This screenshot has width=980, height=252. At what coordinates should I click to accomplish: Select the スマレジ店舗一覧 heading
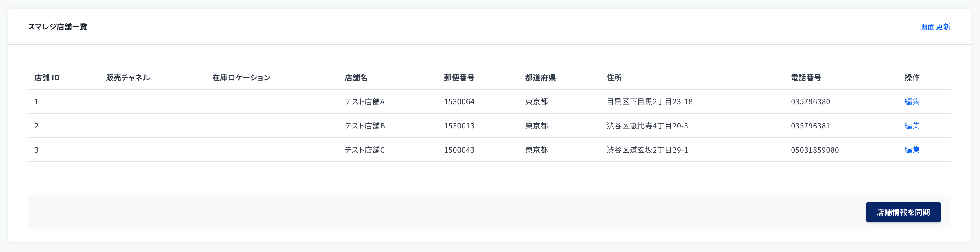point(57,27)
